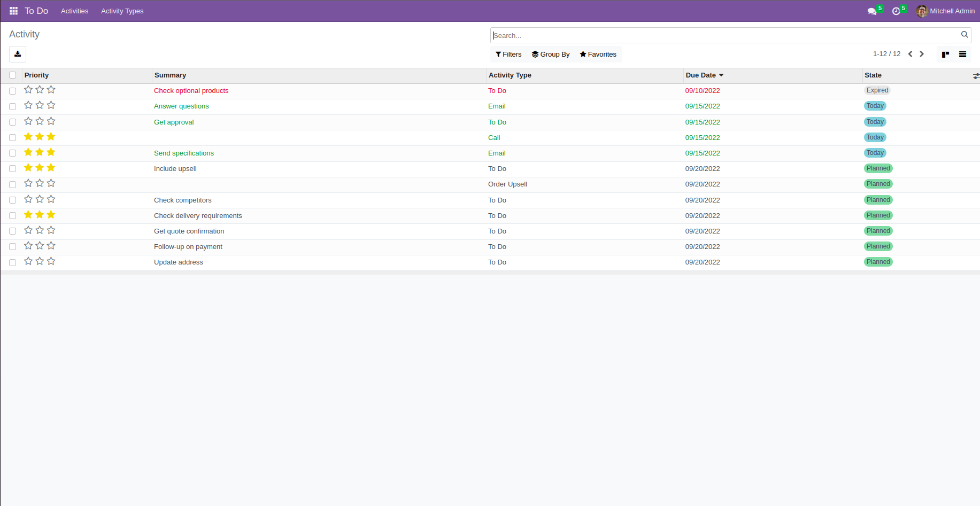Switch to the list view
This screenshot has height=506, width=980.
click(x=962, y=54)
